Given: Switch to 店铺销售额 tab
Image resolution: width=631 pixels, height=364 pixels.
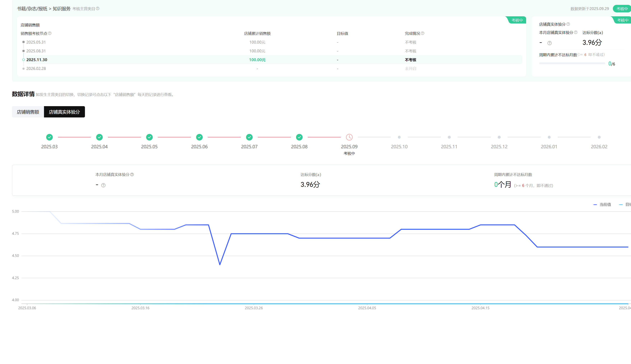Looking at the screenshot, I should point(28,112).
